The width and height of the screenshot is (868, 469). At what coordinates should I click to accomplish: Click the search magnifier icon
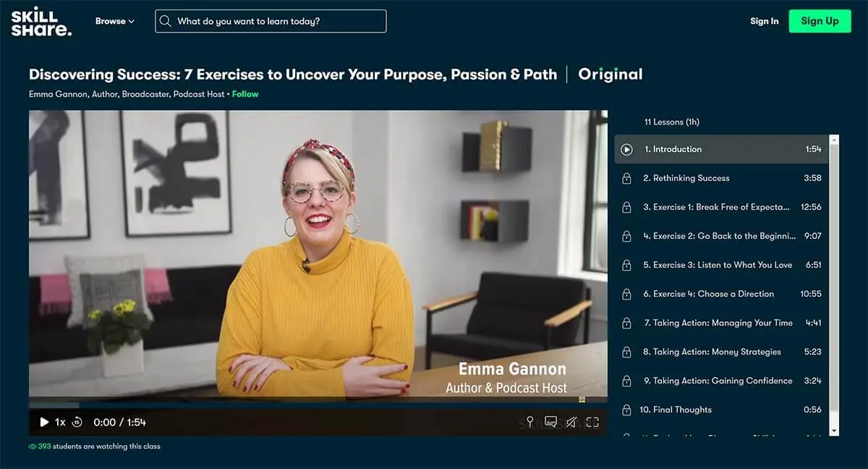pyautogui.click(x=166, y=21)
